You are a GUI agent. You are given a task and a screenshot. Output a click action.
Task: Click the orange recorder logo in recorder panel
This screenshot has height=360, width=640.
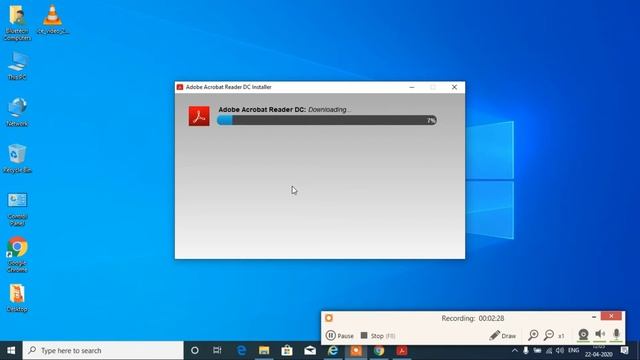coord(329,318)
